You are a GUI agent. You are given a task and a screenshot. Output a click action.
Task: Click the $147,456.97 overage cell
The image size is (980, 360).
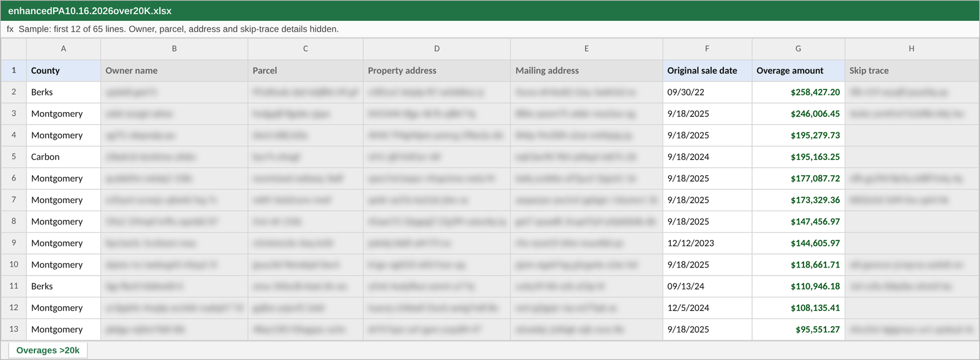pyautogui.click(x=798, y=222)
